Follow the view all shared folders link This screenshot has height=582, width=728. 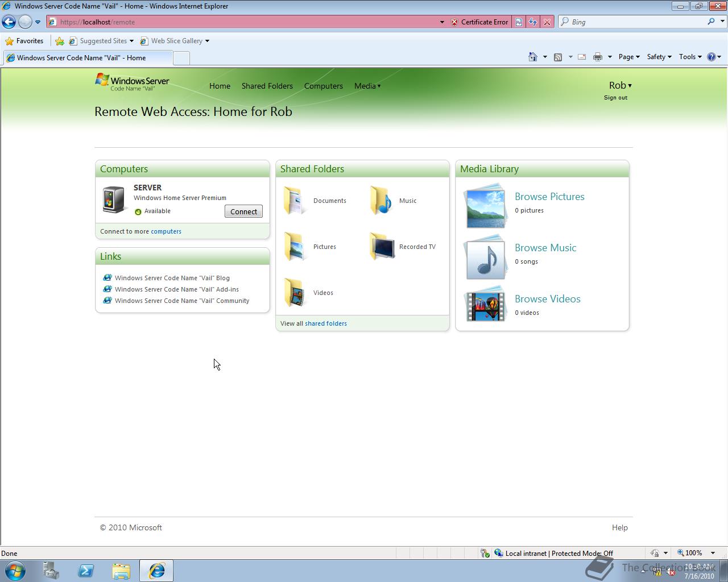tap(326, 323)
